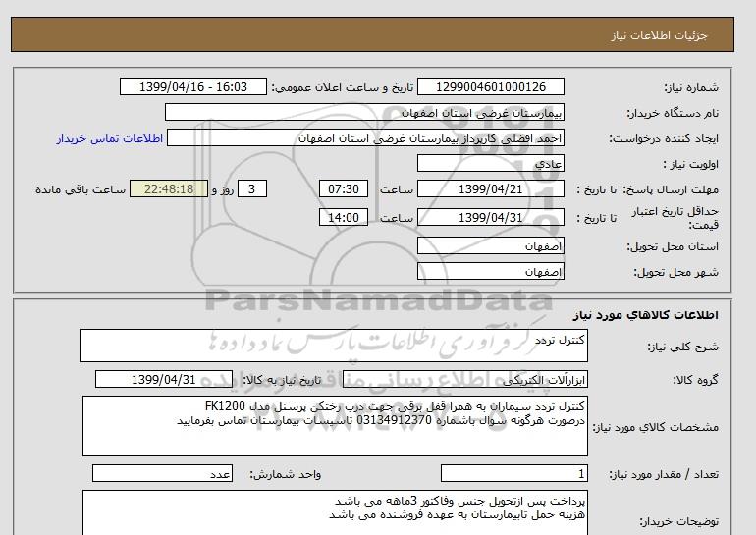Viewport: 756px width, 535px height.
Task: Click the buyer notes text box about payment
Action: tap(335, 512)
